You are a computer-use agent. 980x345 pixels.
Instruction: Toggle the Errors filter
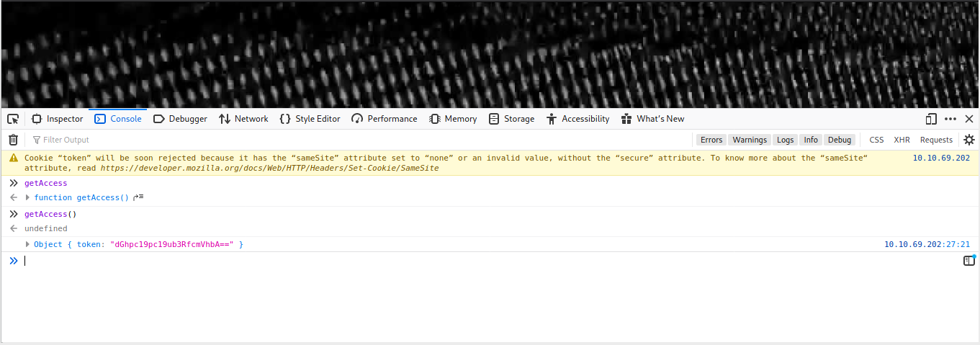[711, 140]
